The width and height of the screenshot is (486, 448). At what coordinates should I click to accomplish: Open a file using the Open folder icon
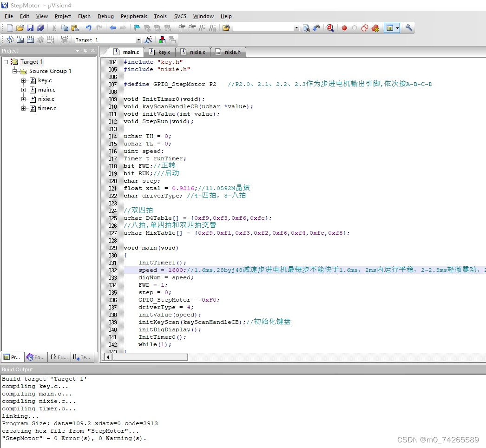(20, 28)
